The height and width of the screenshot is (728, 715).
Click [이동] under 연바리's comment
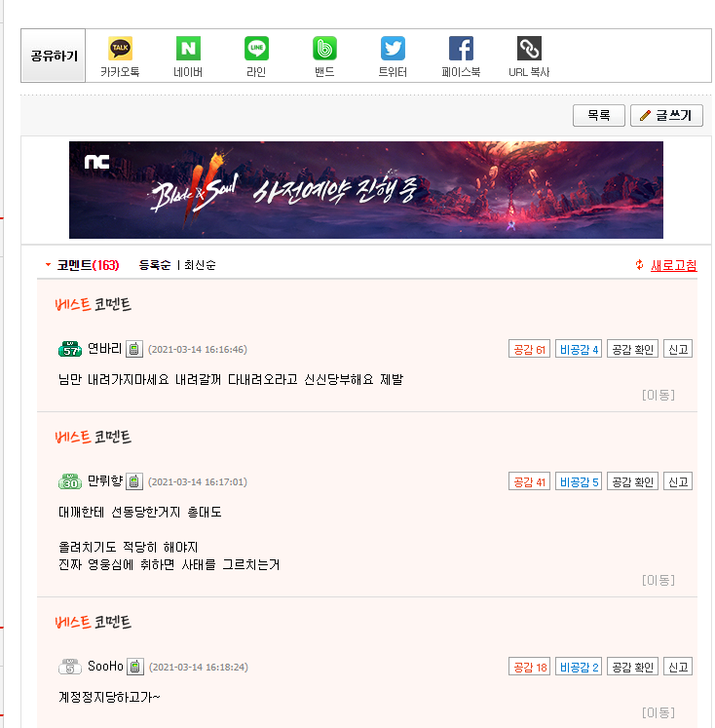tap(659, 395)
